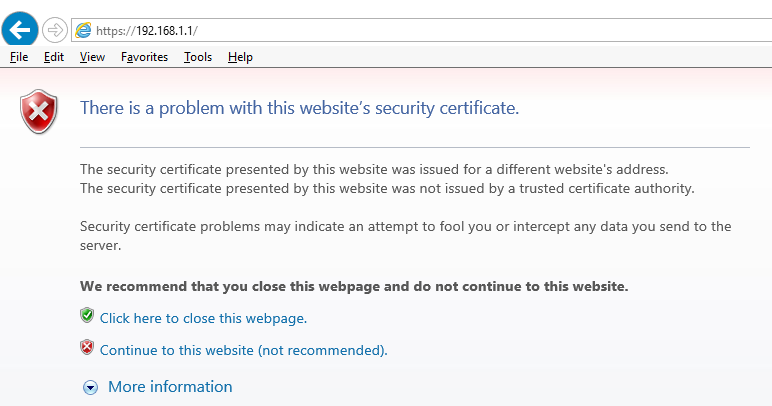
Task: Click the More information label
Action: (170, 387)
